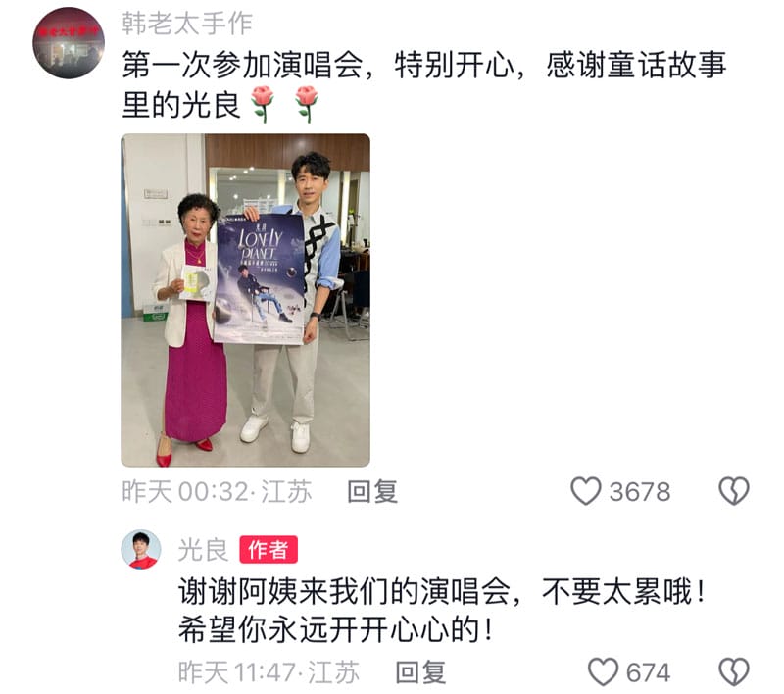
Task: Tap the 昨天 11:47·江苏 timestamp
Action: tap(269, 672)
